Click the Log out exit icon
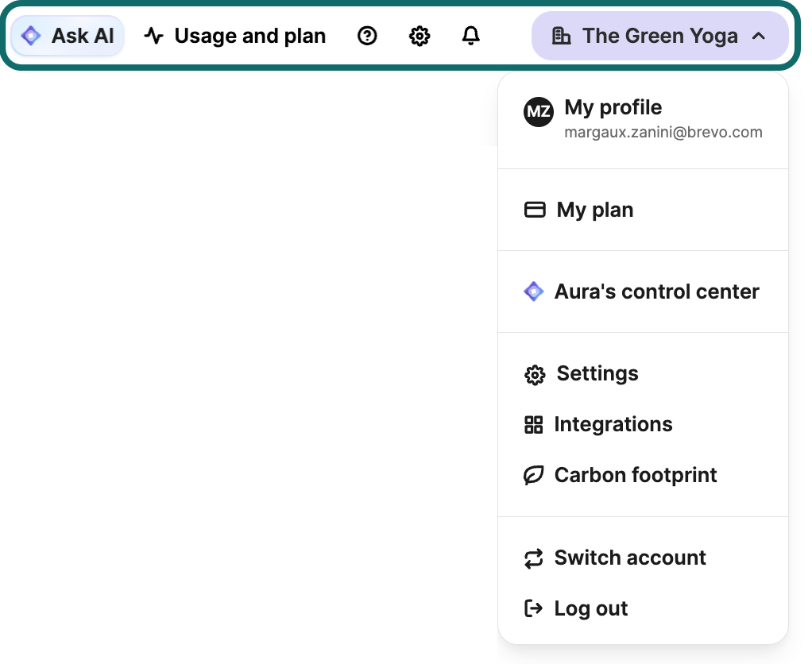This screenshot has width=812, height=664. coord(535,608)
